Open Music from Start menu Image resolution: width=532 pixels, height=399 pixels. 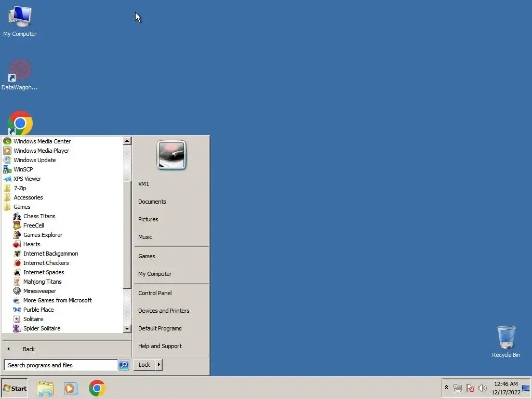coord(145,237)
